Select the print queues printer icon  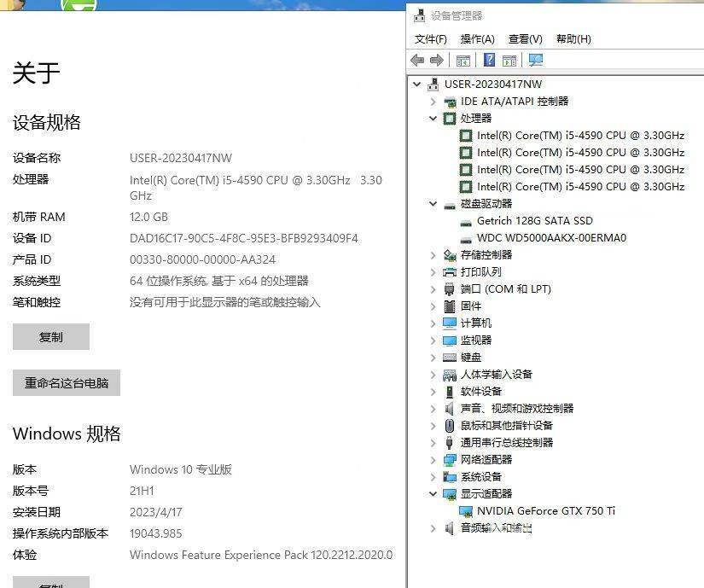(x=450, y=272)
